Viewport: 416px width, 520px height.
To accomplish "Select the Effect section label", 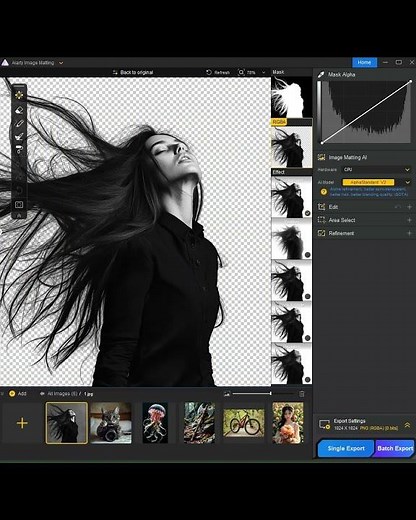I will point(279,172).
